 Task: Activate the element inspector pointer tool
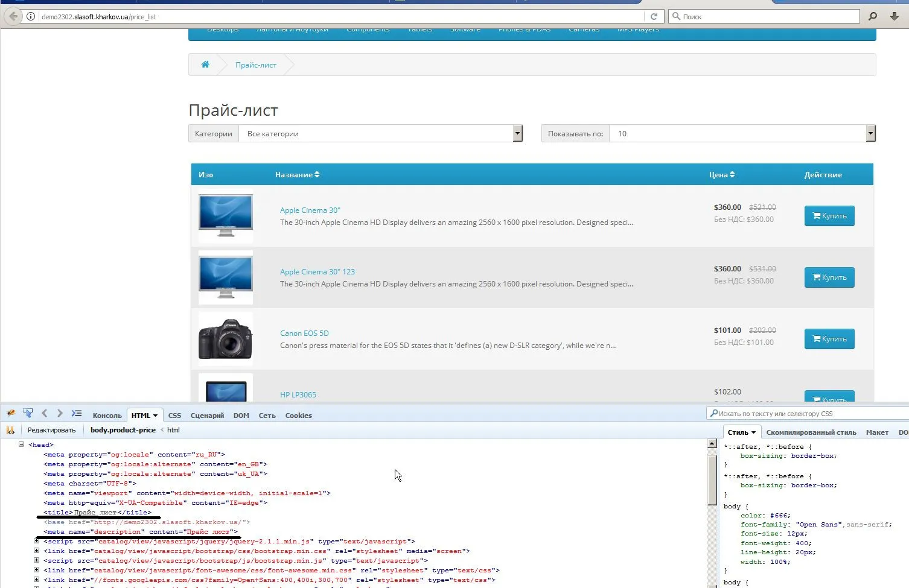tap(28, 414)
